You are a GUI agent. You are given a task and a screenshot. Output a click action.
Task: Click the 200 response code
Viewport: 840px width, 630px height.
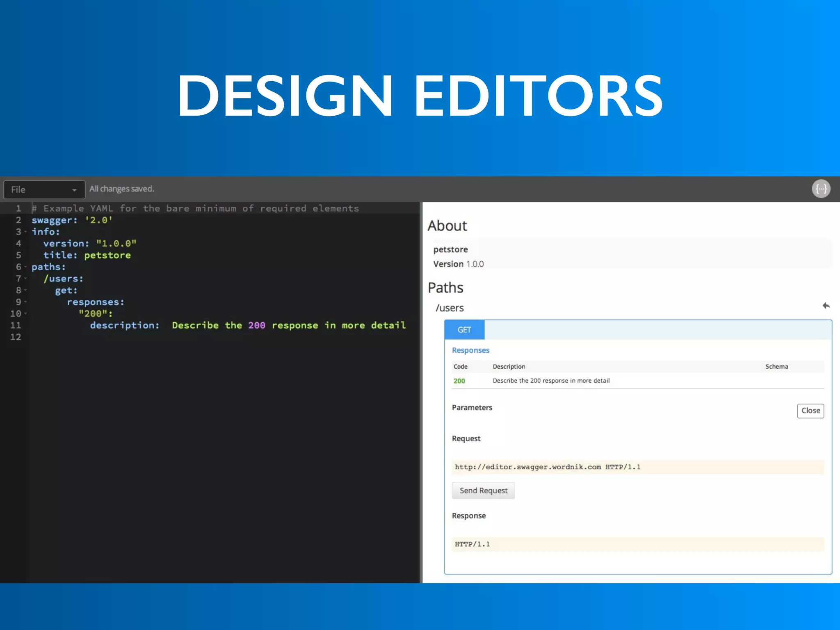point(459,381)
